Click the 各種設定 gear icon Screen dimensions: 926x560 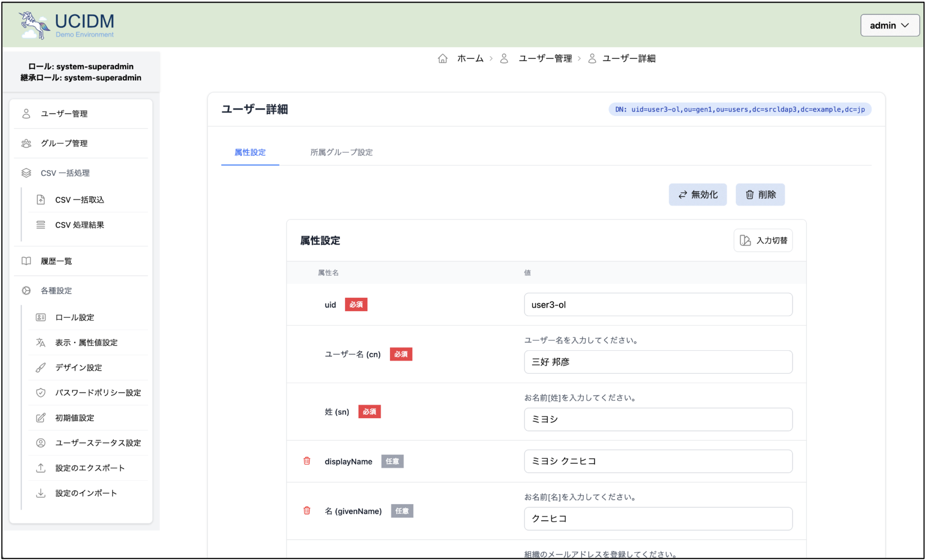coord(26,291)
